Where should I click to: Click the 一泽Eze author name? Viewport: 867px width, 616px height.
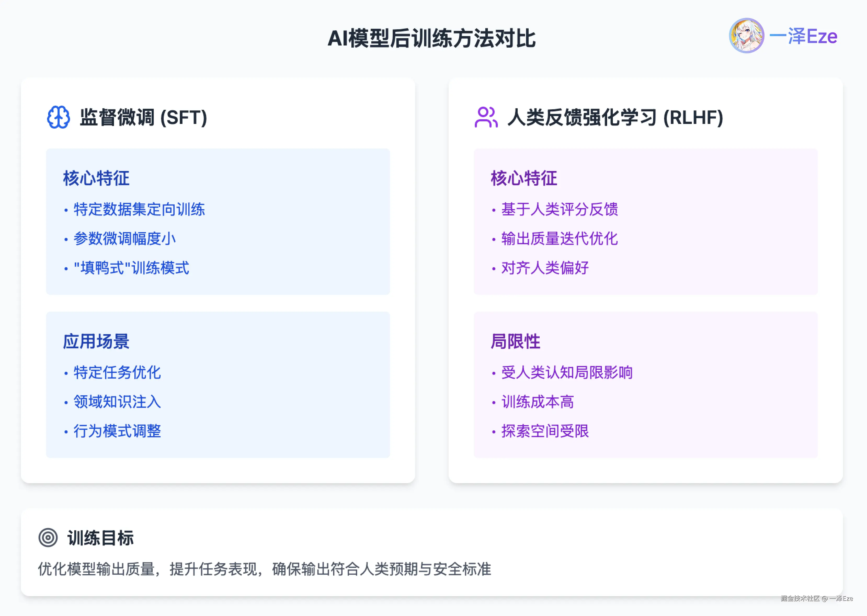click(803, 36)
